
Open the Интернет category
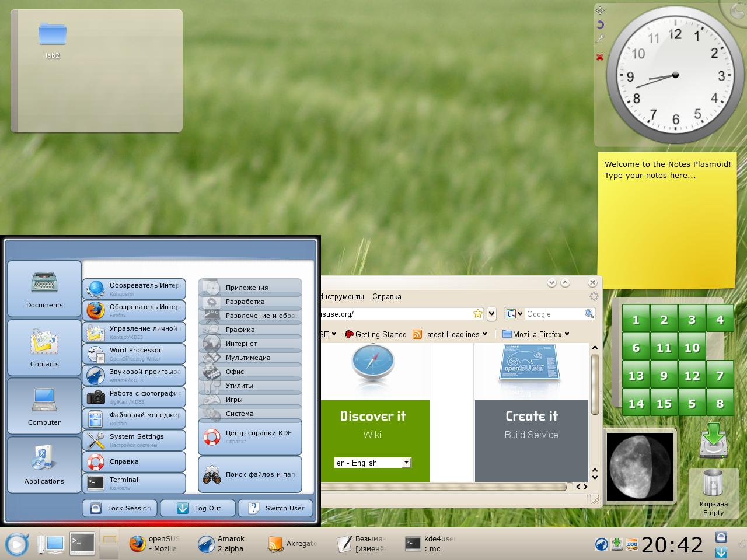click(x=250, y=344)
